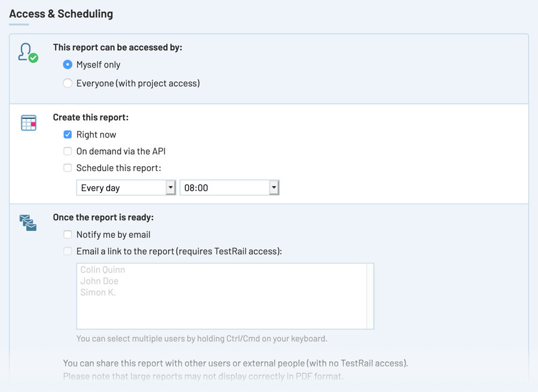
Task: Choose Everyone (with project access) option
Action: 68,83
